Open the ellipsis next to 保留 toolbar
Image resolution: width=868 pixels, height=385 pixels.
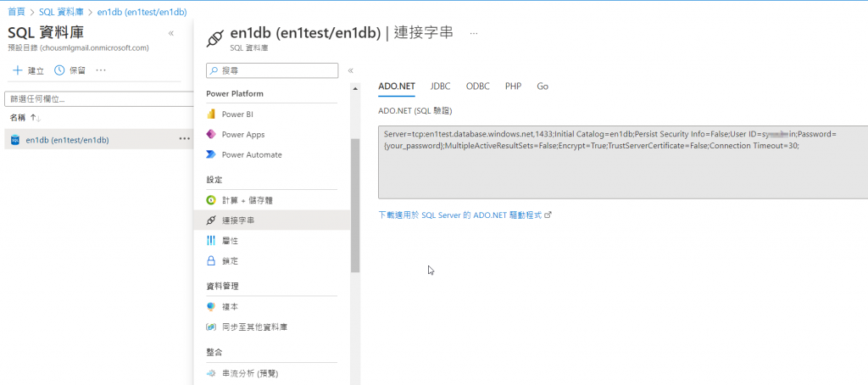tap(101, 70)
